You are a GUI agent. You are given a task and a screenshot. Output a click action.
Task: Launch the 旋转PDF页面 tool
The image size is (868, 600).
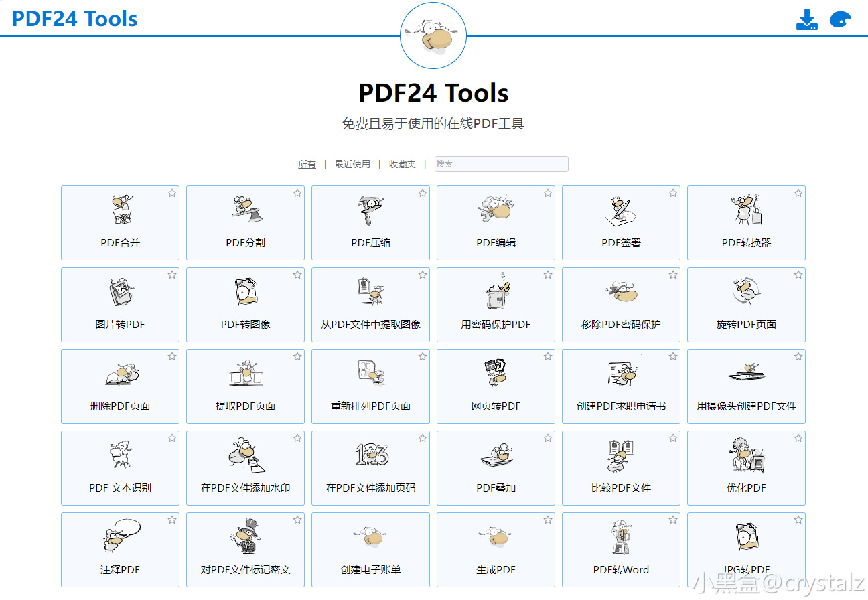[746, 305]
